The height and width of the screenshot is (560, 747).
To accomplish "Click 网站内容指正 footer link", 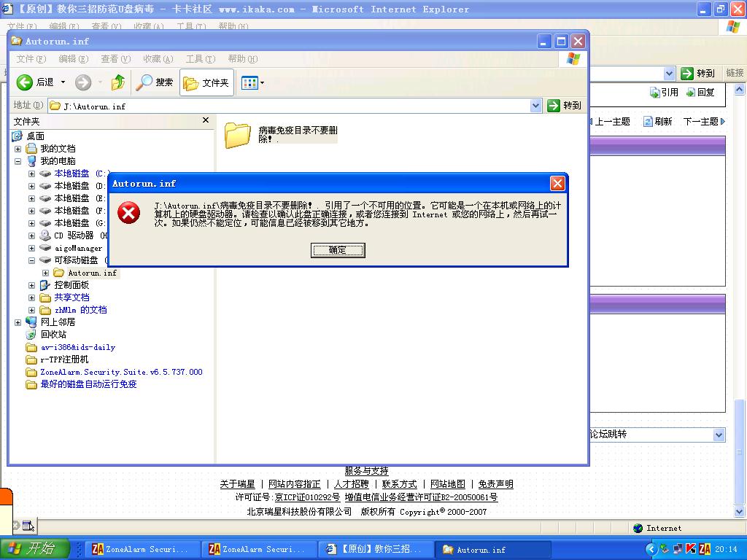I will pyautogui.click(x=295, y=484).
